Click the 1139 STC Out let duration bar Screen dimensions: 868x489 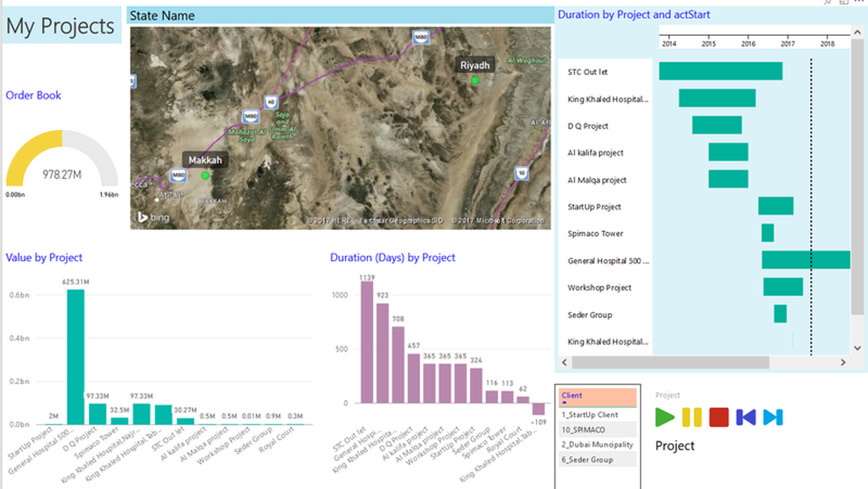click(x=365, y=343)
